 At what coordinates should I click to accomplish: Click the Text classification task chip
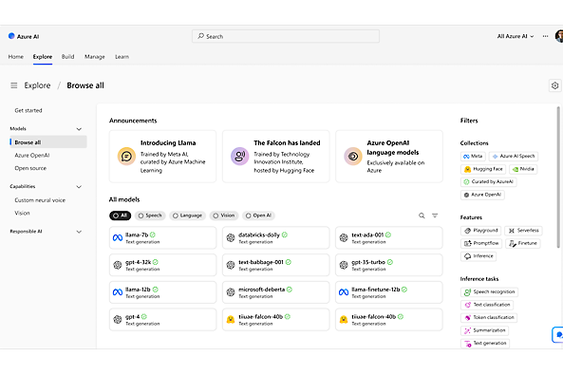487,305
